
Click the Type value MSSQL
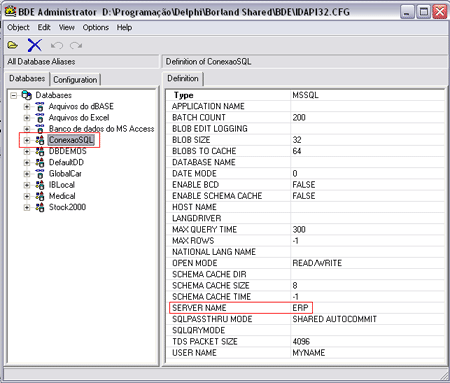point(305,95)
